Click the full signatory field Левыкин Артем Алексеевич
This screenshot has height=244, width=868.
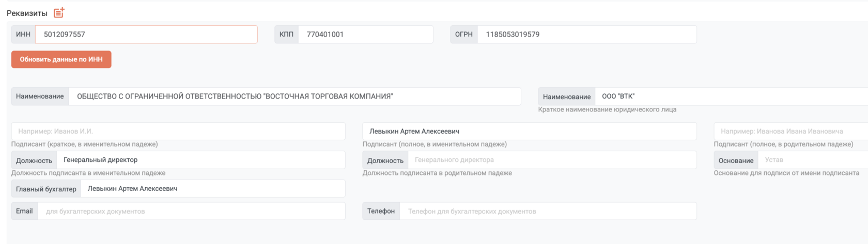[x=530, y=131]
